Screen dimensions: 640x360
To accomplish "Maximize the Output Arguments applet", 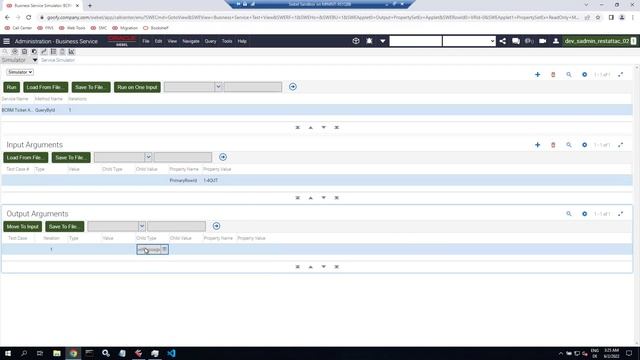I will coord(620,214).
